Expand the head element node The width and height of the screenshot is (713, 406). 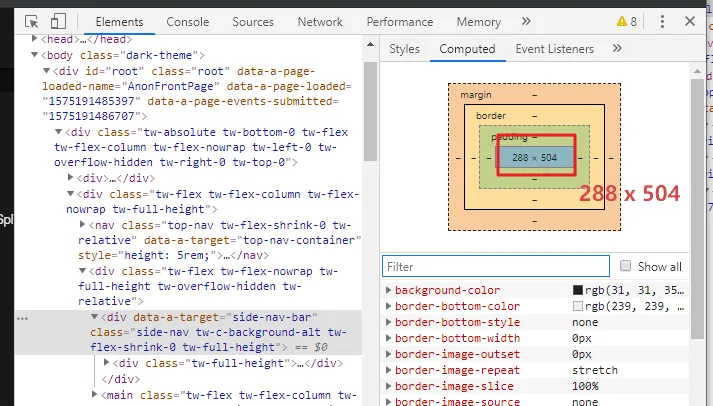point(36,38)
